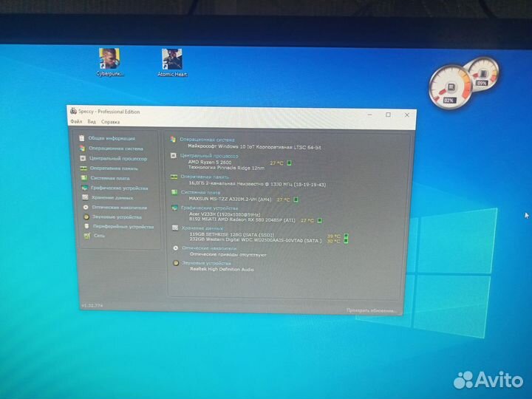Click the Speccy window title bar
This screenshot has height=399, width=532.
click(222, 112)
